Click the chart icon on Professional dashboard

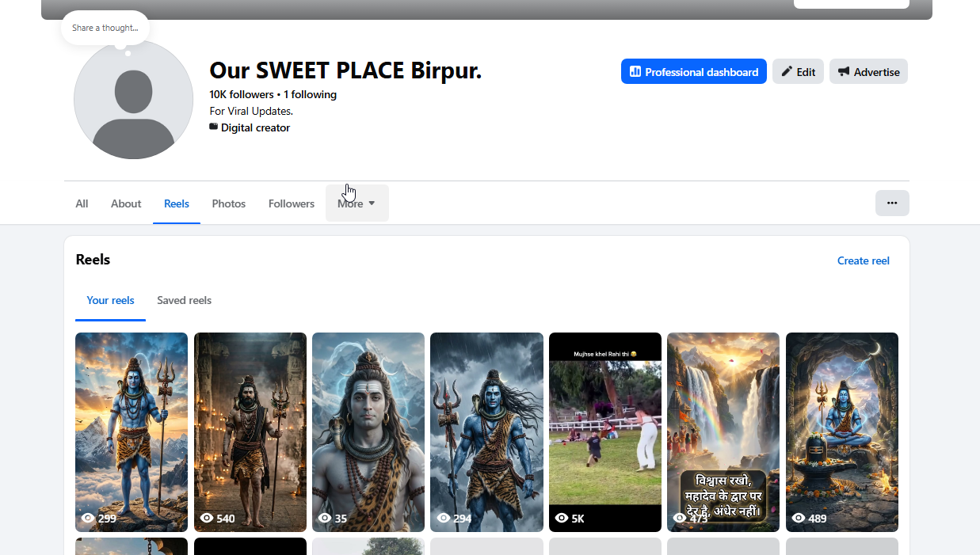[x=635, y=71]
